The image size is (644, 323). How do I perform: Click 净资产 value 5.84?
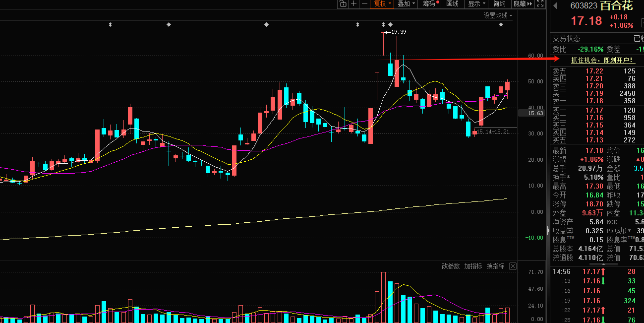(596, 222)
